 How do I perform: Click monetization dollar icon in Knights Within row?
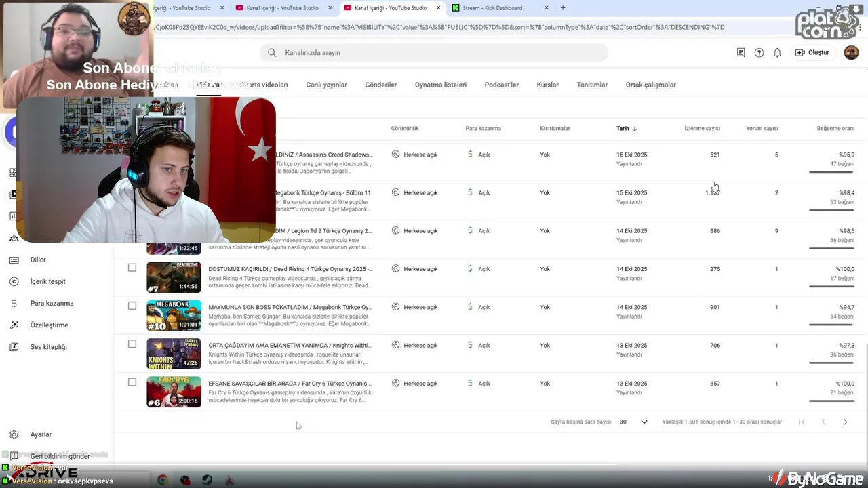(470, 345)
